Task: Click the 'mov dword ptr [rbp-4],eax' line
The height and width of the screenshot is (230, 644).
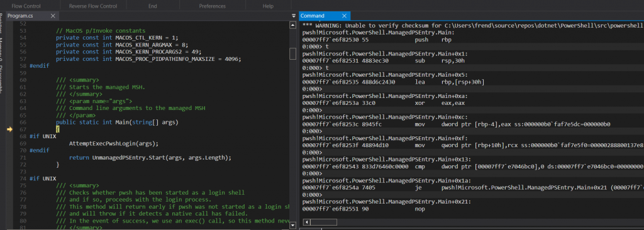Action: (x=457, y=124)
